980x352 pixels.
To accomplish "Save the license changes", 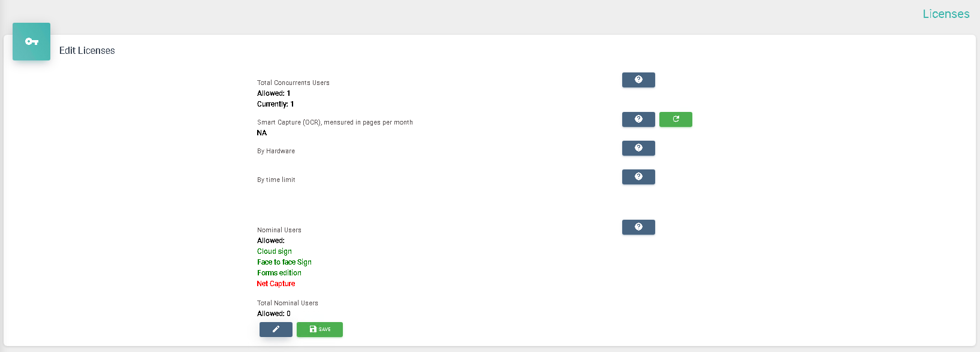I will click(319, 329).
